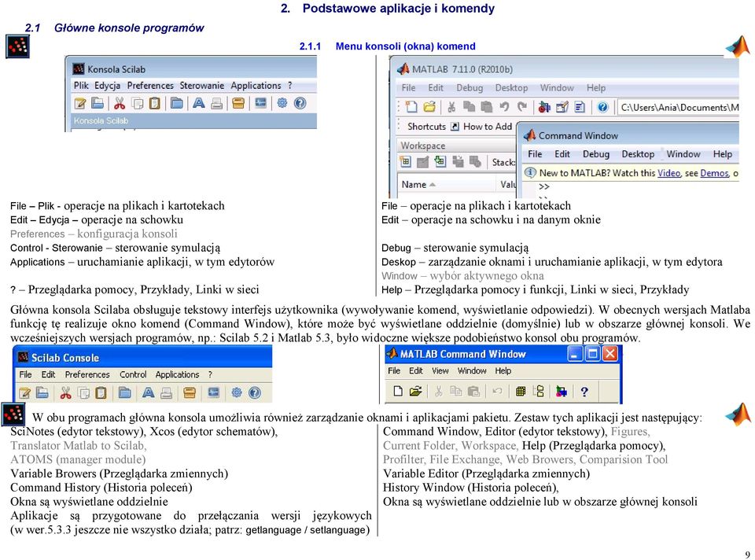Click path browser icon in MATLAB Command Window XP

click(x=539, y=391)
